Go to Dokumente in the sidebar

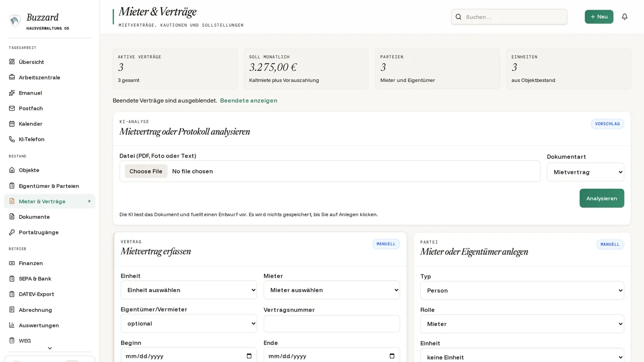(x=49, y=217)
